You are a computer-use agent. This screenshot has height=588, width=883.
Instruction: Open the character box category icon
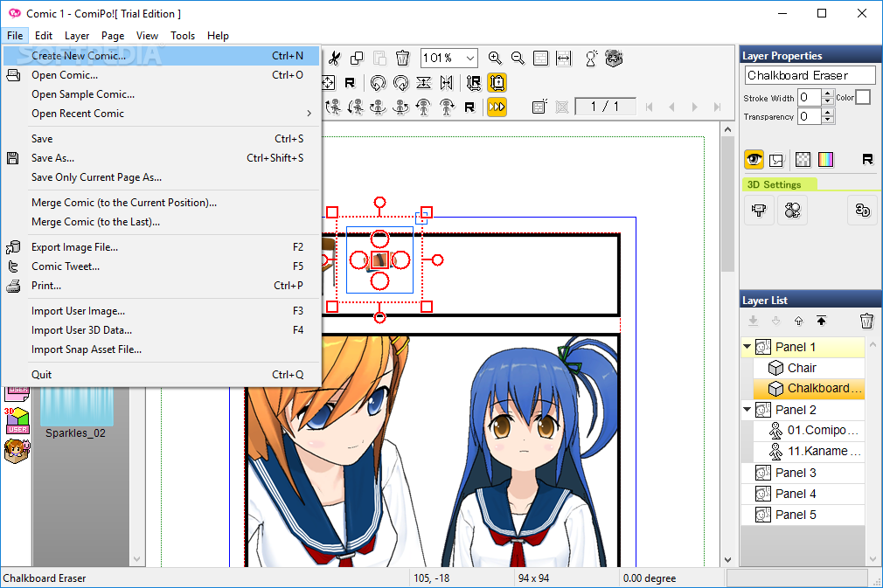pyautogui.click(x=17, y=451)
